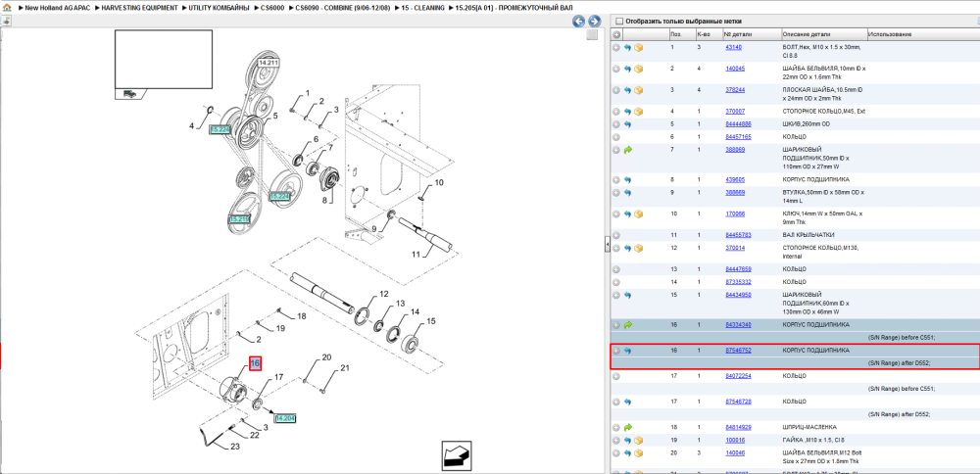Expand row for part 84444886
The image size is (980, 474).
(616, 124)
